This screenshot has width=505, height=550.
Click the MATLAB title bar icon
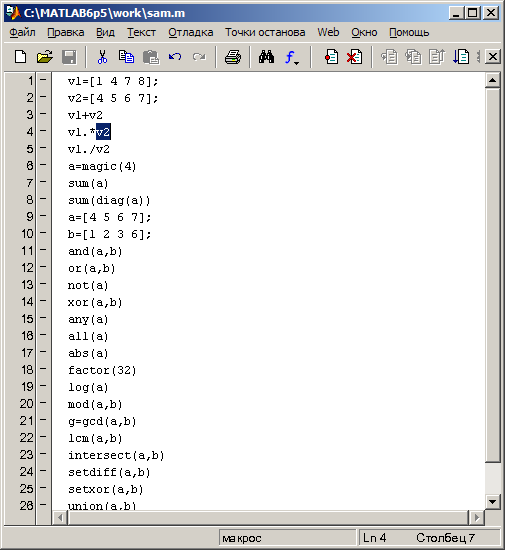tap(14, 13)
